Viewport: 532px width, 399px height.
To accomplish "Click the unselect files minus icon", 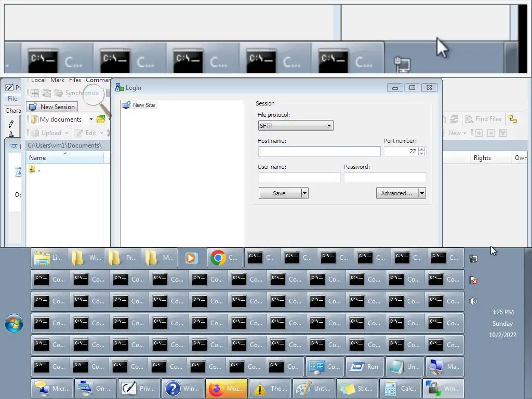I will click(x=491, y=133).
